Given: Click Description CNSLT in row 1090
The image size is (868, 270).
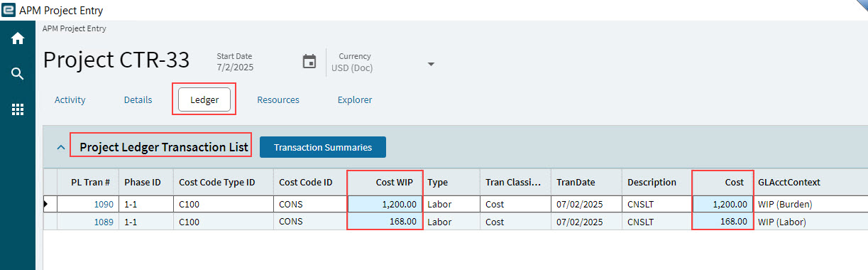Looking at the screenshot, I should (x=657, y=204).
